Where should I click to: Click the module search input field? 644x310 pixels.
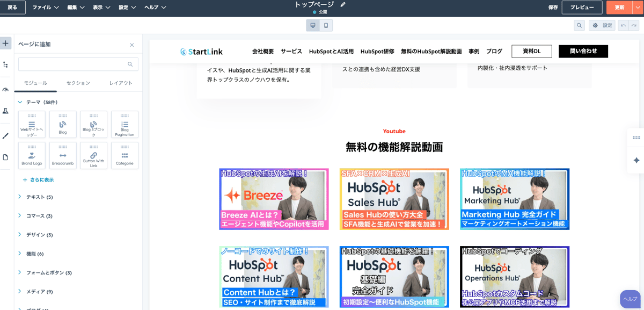click(78, 63)
